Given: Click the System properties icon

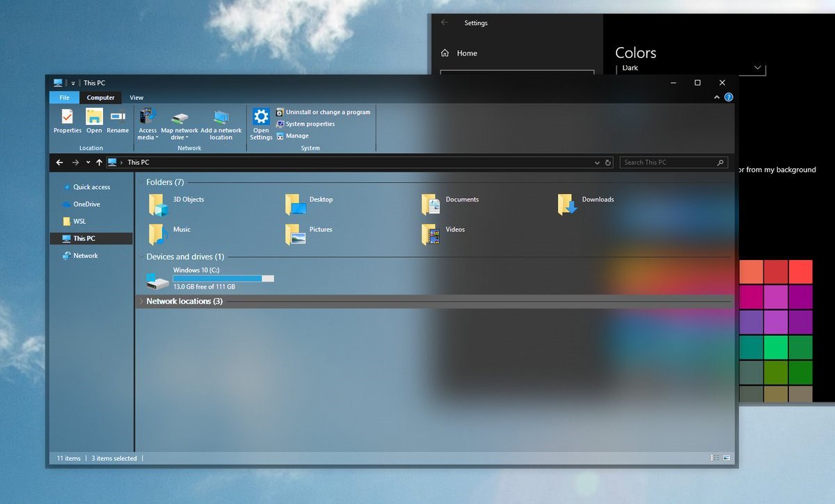Looking at the screenshot, I should pos(280,124).
